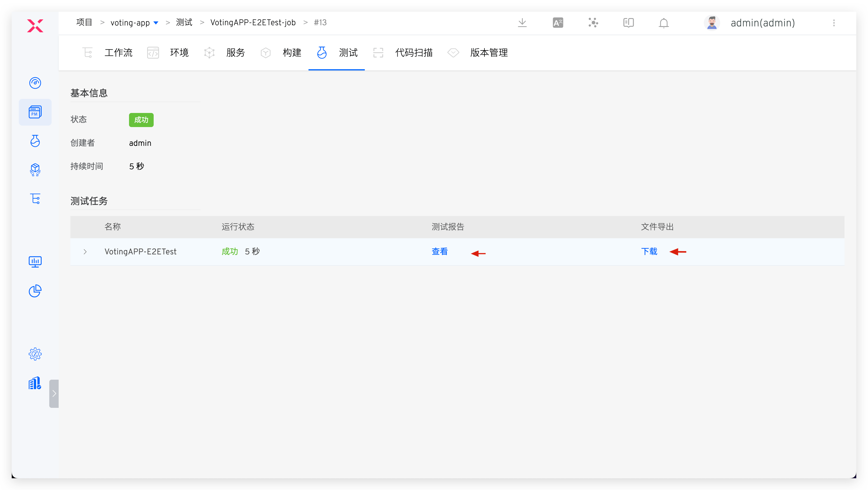Click VotingAPP-E2ETest-job breadcrumb

253,23
